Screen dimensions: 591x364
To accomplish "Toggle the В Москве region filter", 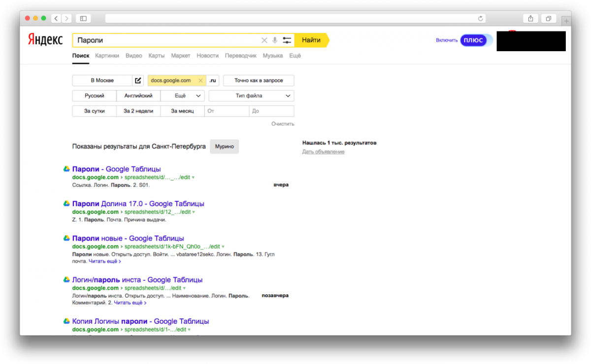I will (102, 81).
